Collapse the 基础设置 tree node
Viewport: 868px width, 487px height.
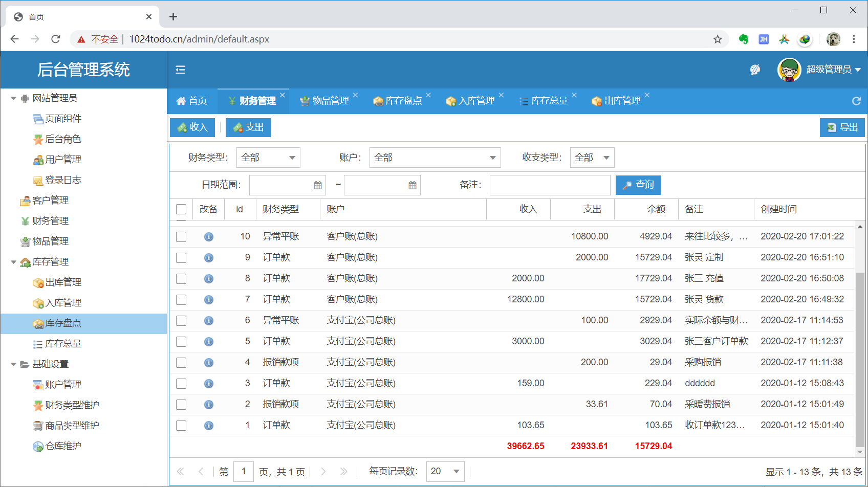[x=14, y=364]
